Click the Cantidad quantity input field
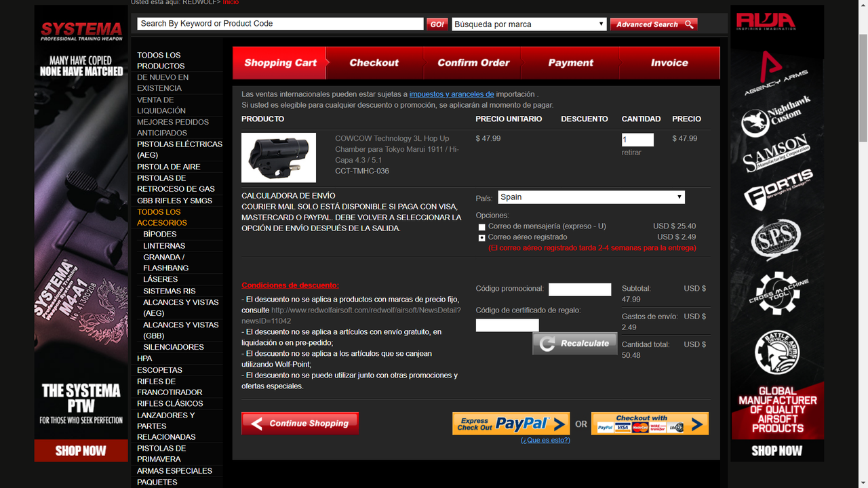Image resolution: width=868 pixels, height=488 pixels. click(x=637, y=140)
